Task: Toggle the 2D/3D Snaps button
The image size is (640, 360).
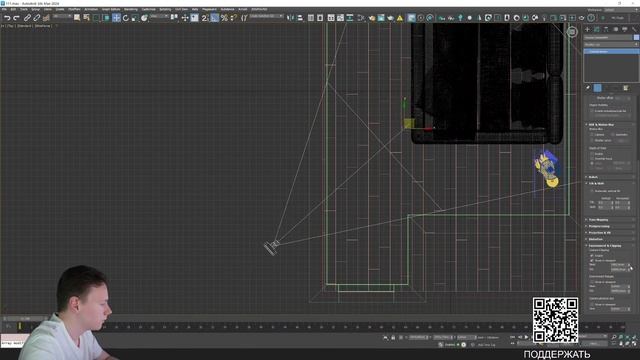Action: pyautogui.click(x=205, y=18)
